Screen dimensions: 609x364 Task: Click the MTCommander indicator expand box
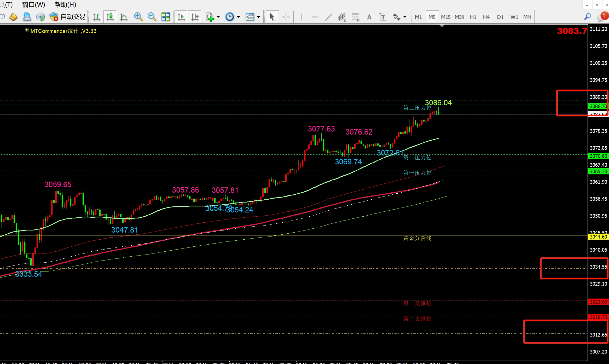pos(27,30)
